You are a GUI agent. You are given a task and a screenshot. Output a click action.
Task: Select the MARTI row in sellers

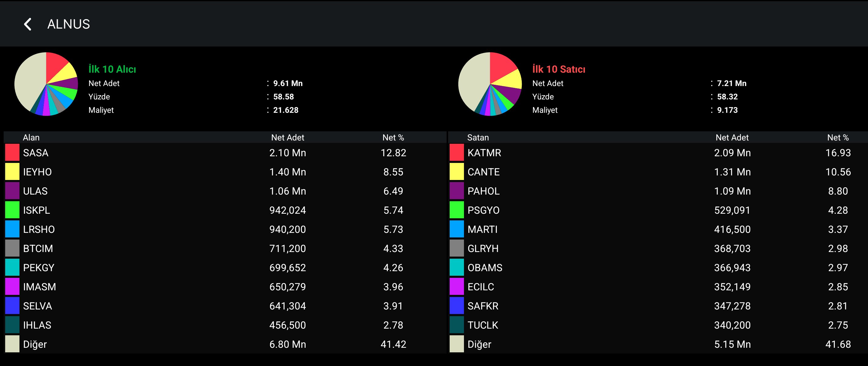pos(482,229)
